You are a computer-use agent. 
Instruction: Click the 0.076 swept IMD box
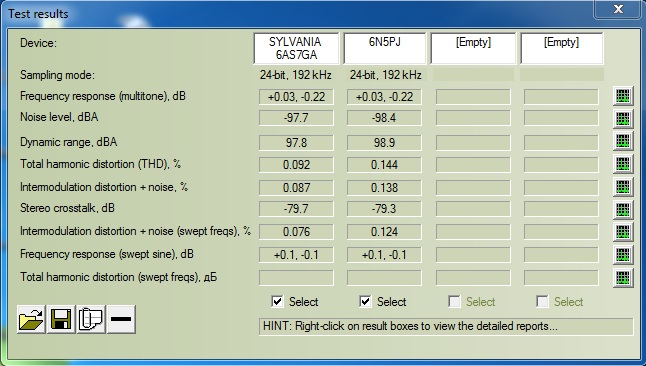tap(296, 232)
